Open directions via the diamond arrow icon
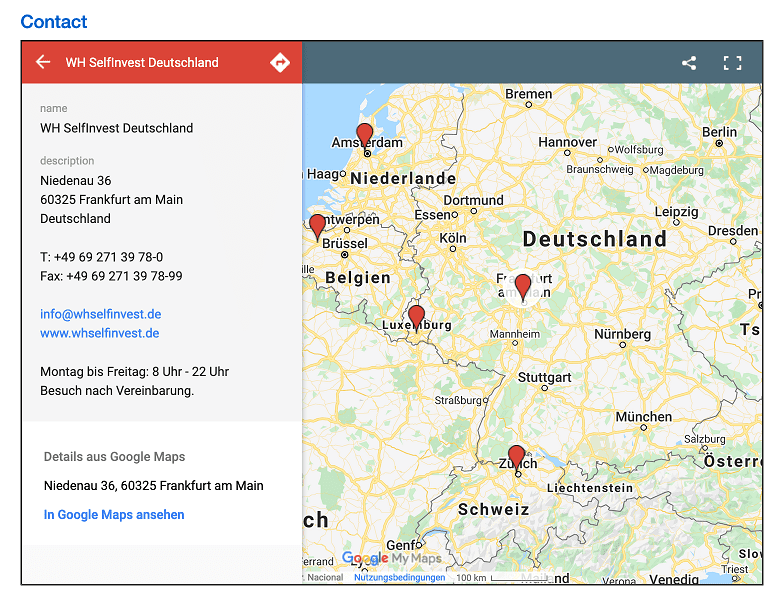Image resolution: width=781 pixels, height=604 pixels. 280,63
